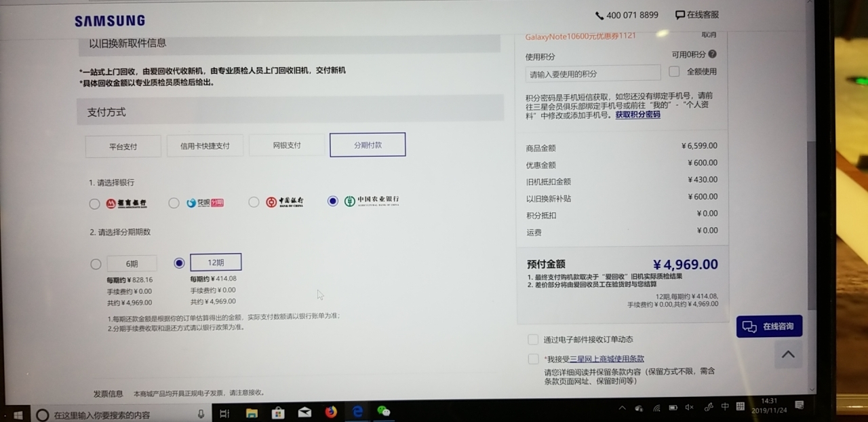This screenshot has width=868, height=422.
Task: Click the Cortana search circle icon
Action: [x=42, y=415]
